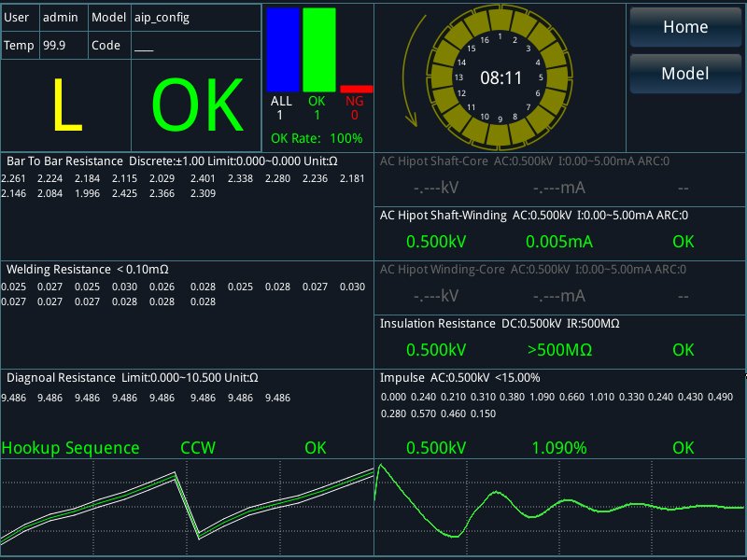Click the 1.090% impulse result
The width and height of the screenshot is (747, 560).
559,448
